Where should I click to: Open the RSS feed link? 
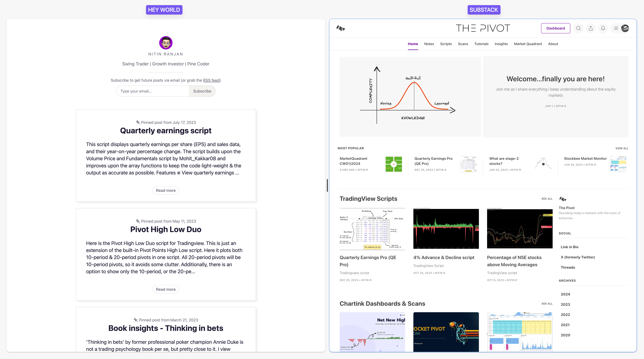211,80
